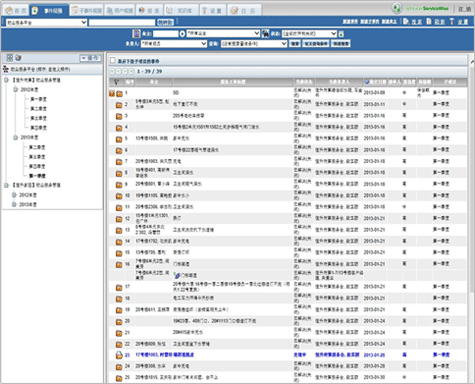The width and height of the screenshot is (475, 384).
Task: Click the binoculars search icon in filter bar
Action: (265, 33)
